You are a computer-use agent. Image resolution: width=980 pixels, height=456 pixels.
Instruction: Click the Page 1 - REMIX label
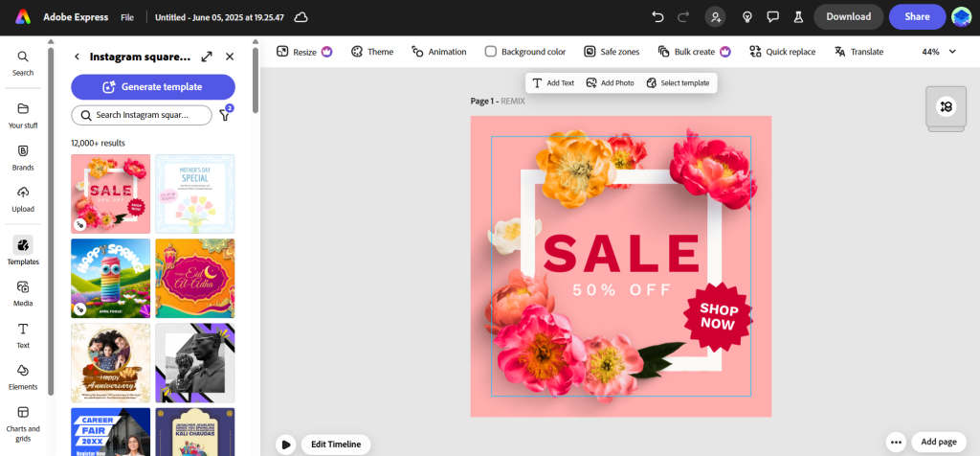pos(498,101)
